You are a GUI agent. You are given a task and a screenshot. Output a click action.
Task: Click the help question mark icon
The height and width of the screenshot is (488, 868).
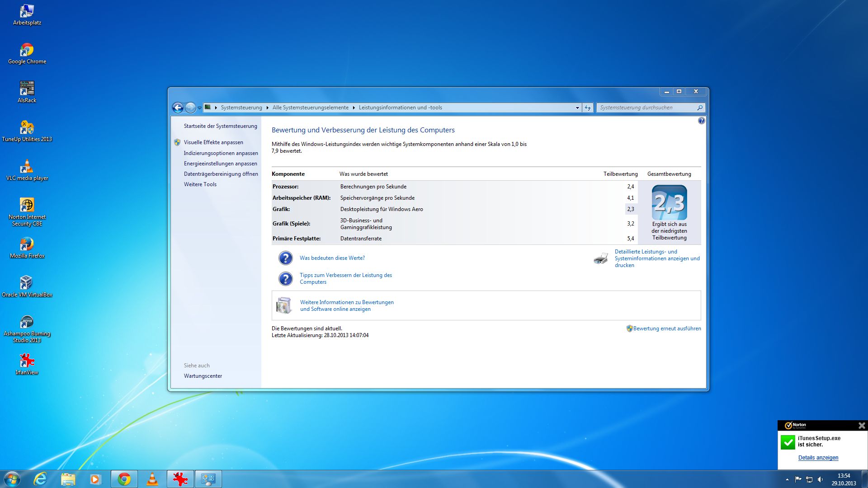(x=701, y=121)
